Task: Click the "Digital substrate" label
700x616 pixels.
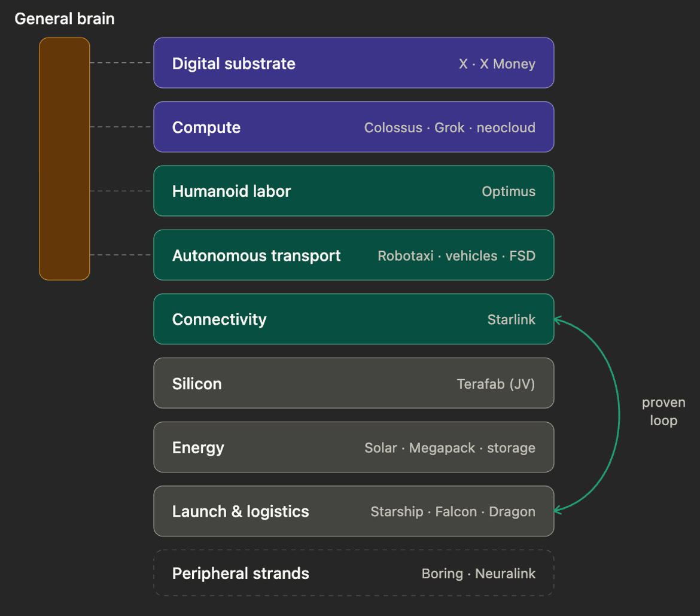Action: (234, 63)
